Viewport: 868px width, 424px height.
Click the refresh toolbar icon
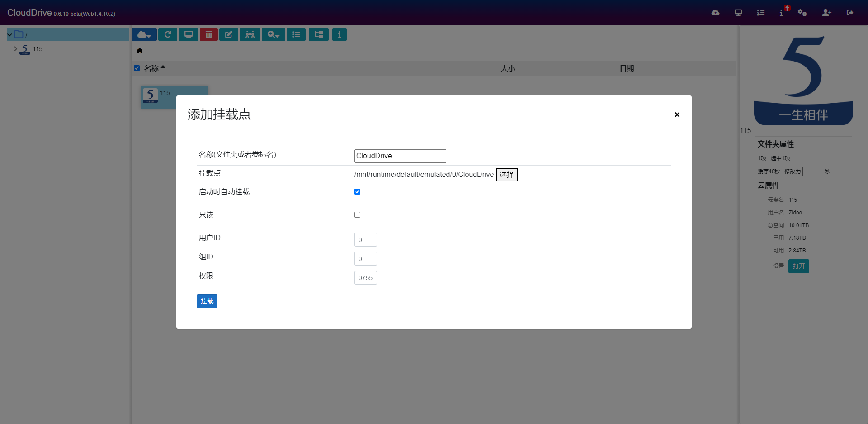pyautogui.click(x=168, y=34)
